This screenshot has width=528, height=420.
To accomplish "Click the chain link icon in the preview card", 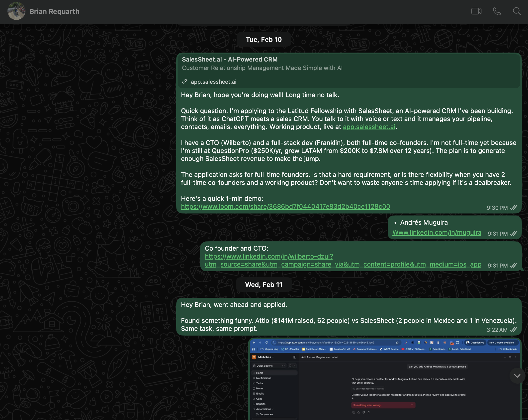I will tap(185, 81).
